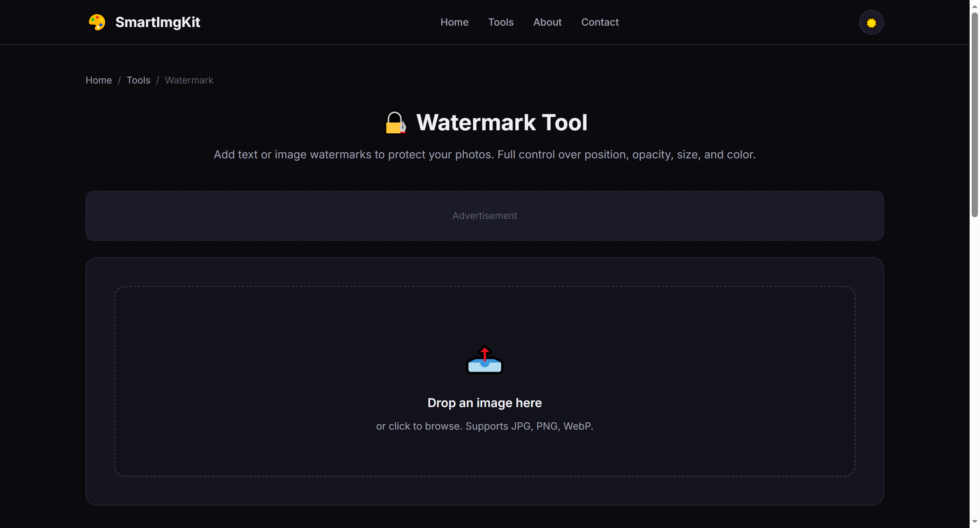The image size is (980, 528).
Task: Click the Advertisement banner placeholder
Action: (x=485, y=216)
